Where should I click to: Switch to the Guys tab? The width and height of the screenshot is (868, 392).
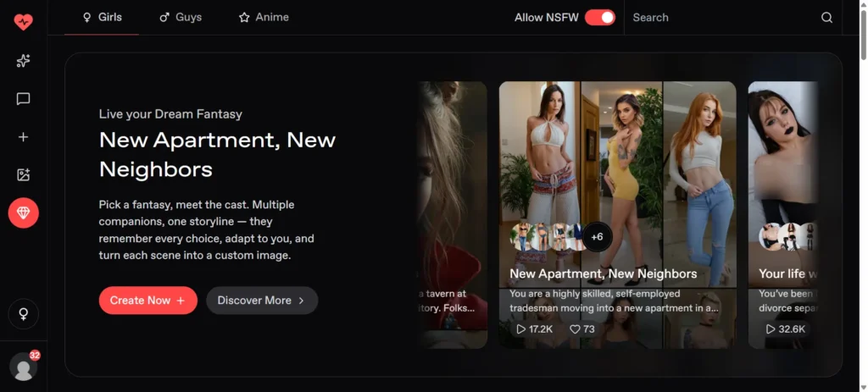coord(181,17)
